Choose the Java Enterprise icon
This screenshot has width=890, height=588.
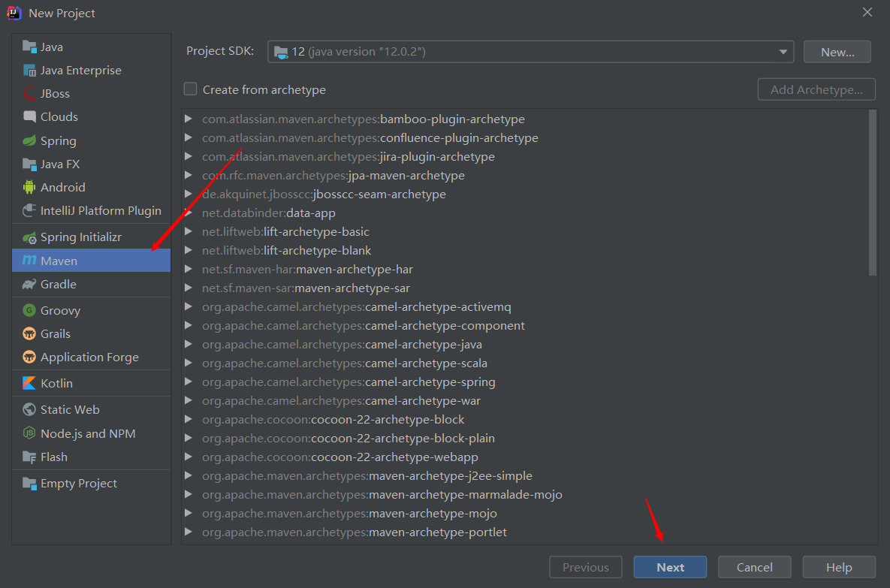click(x=29, y=70)
